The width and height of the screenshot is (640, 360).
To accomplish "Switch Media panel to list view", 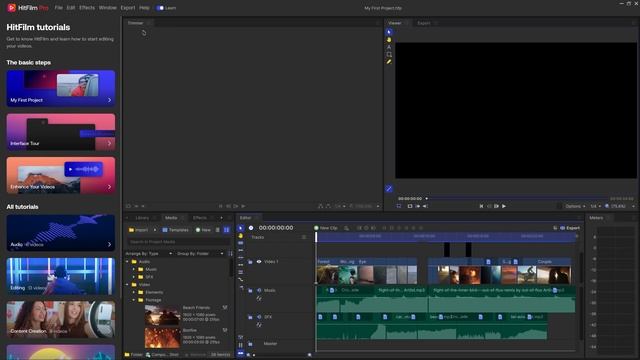I will (x=218, y=230).
